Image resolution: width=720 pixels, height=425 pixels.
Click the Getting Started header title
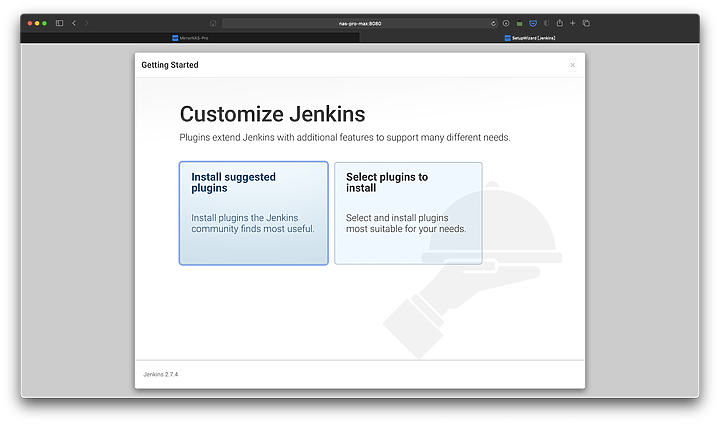click(170, 65)
